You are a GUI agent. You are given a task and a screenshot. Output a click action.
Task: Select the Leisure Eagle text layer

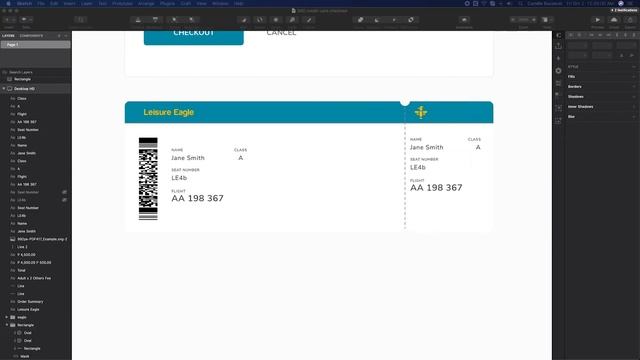28,309
